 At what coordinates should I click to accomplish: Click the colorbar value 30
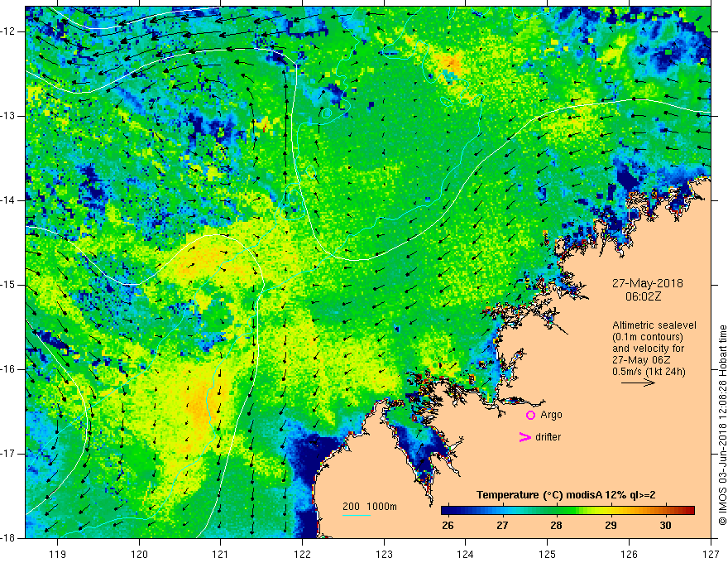point(665,526)
